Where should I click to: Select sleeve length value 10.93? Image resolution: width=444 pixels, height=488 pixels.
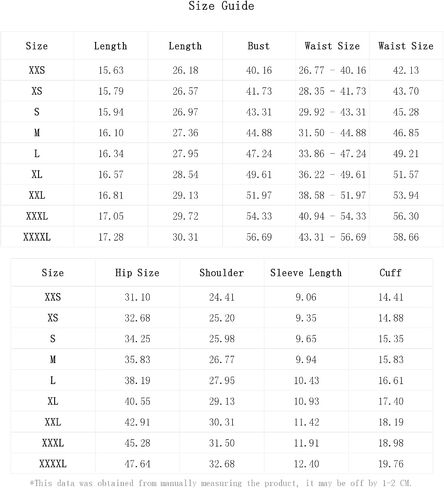point(307,401)
